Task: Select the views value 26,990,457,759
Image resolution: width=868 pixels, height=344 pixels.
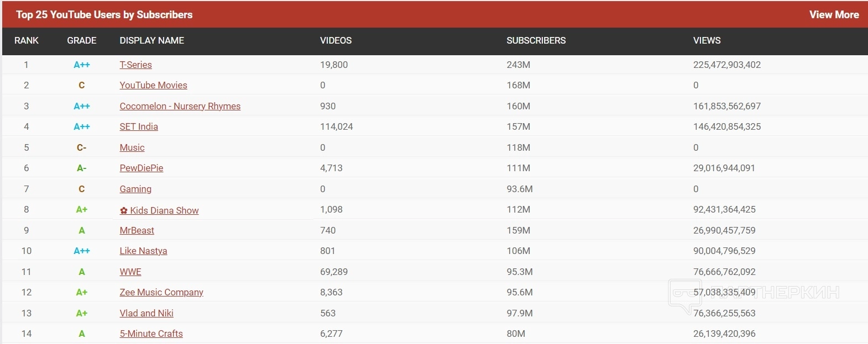Action: (x=724, y=230)
